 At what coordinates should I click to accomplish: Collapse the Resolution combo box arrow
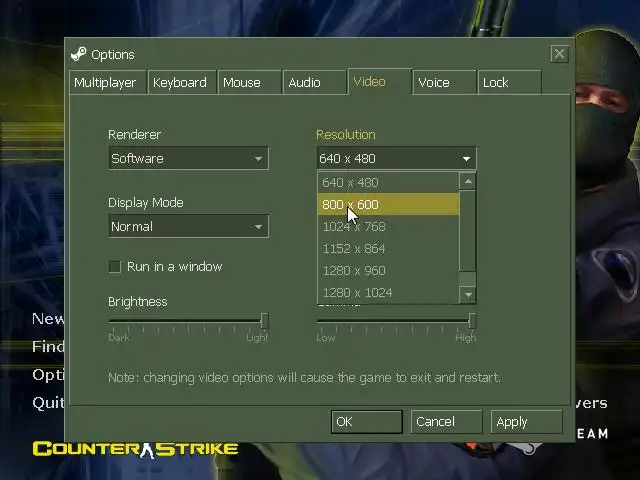(466, 159)
